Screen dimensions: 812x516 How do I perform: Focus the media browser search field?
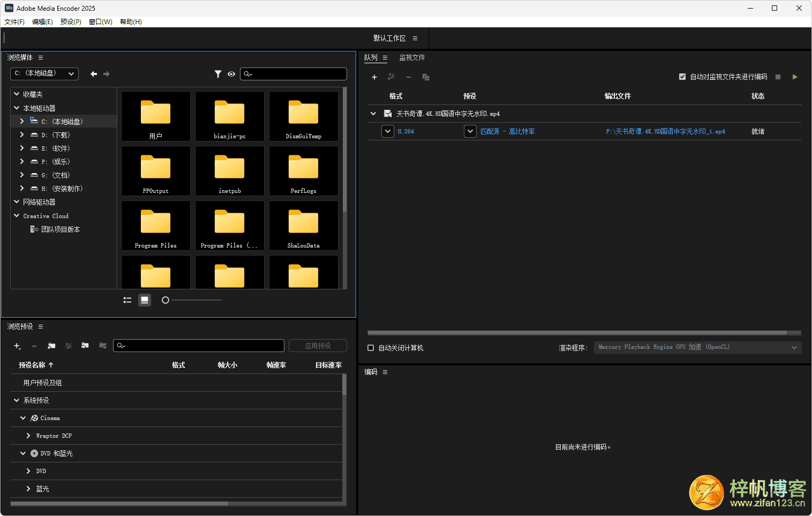click(x=294, y=74)
